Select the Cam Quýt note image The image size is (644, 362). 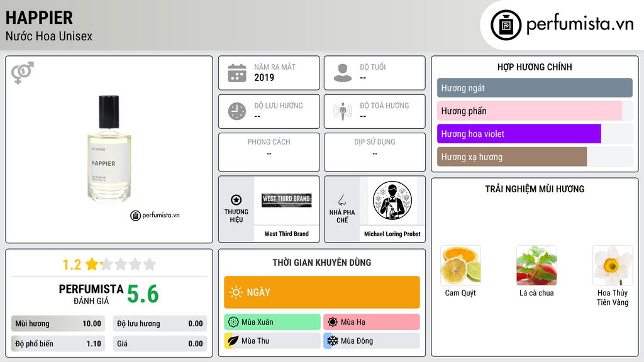point(460,265)
